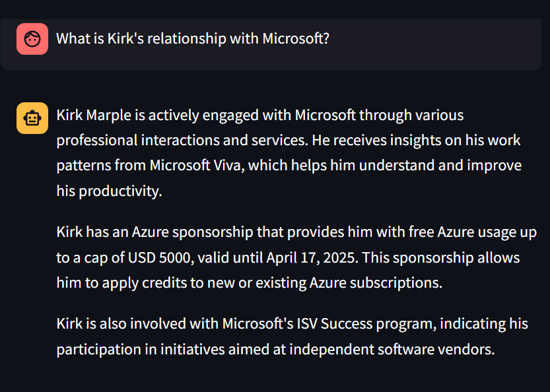Click the word "Microsoft?" in the user question
This screenshot has width=550, height=392.
(x=296, y=38)
